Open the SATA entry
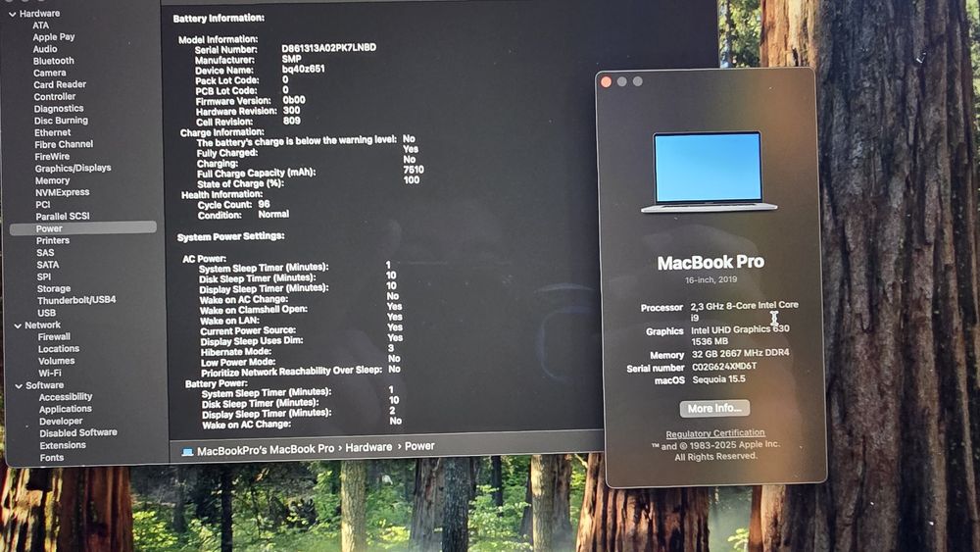The height and width of the screenshot is (552, 980). (47, 265)
